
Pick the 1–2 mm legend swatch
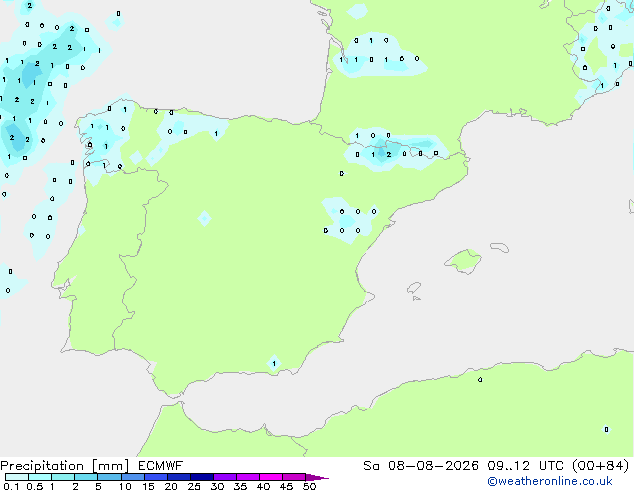(x=63, y=477)
